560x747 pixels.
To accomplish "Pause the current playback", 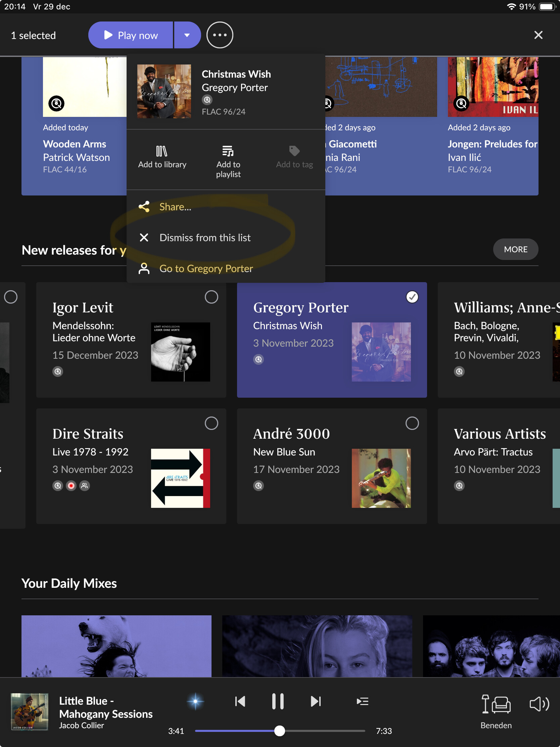I will (277, 701).
